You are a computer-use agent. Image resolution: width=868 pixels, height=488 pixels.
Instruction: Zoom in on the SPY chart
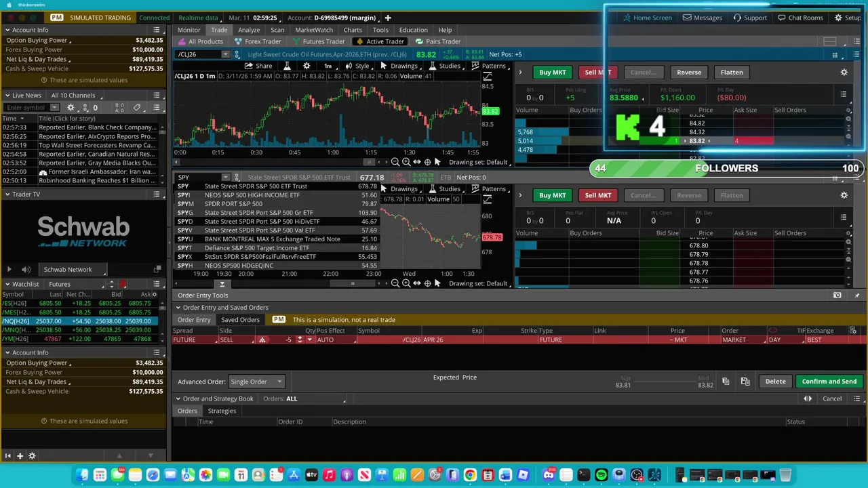(x=406, y=283)
